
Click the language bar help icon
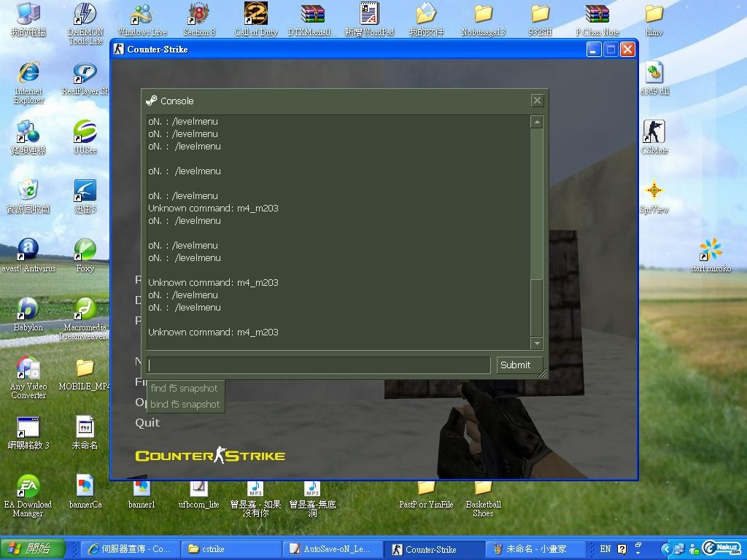[622, 549]
